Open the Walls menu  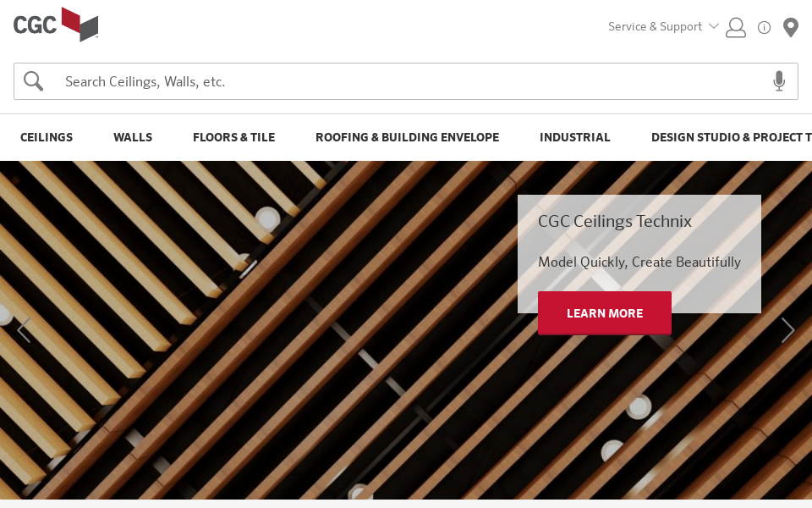pyautogui.click(x=133, y=137)
